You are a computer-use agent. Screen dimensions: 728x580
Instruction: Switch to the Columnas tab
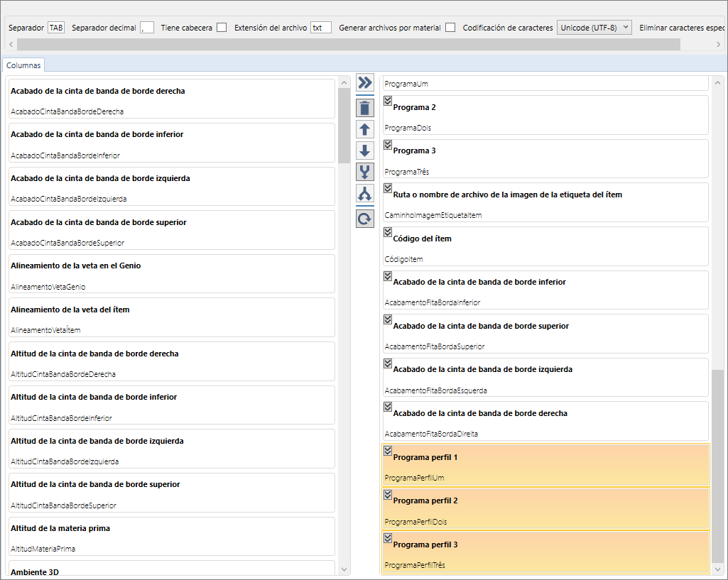coord(23,65)
